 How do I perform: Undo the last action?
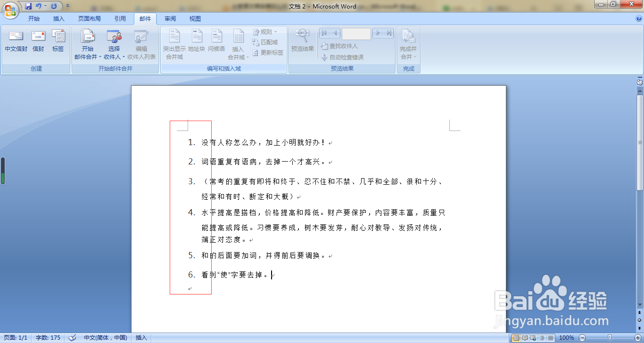39,6
